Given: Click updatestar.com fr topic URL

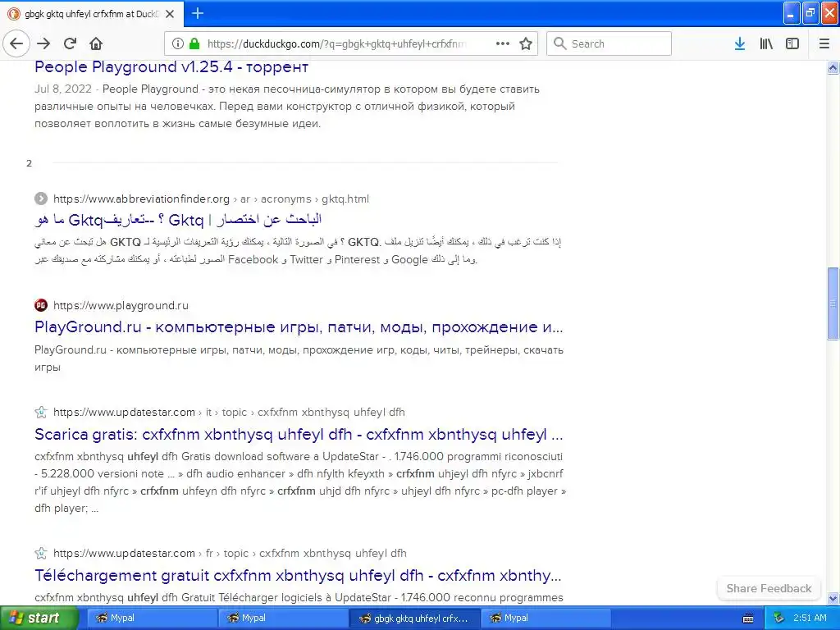Looking at the screenshot, I should tap(230, 553).
